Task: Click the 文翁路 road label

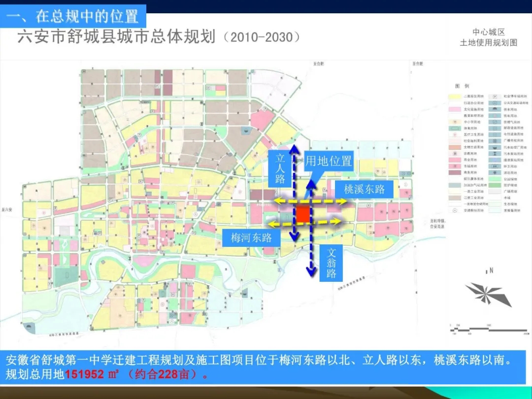Action: (x=331, y=264)
